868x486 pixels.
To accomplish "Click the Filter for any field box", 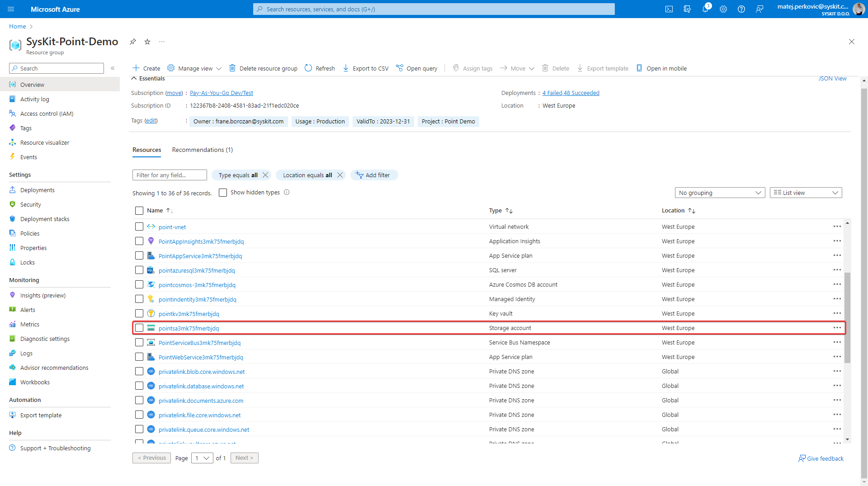I will click(x=170, y=175).
